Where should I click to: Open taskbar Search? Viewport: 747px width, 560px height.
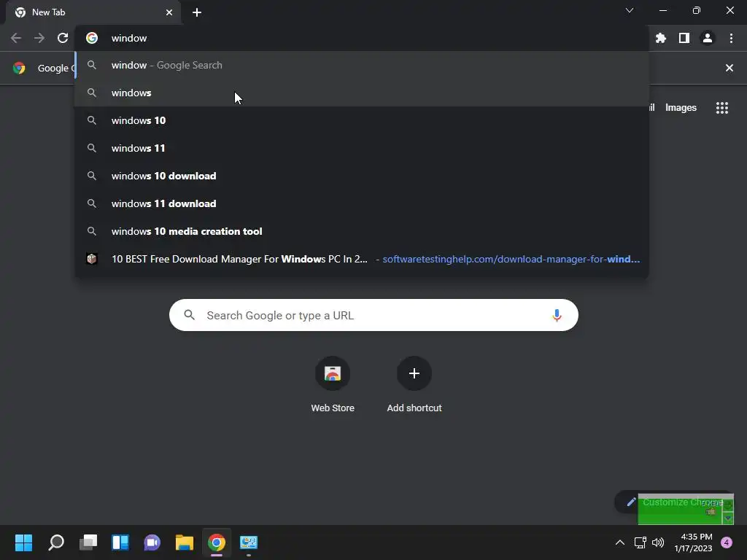[x=56, y=542]
